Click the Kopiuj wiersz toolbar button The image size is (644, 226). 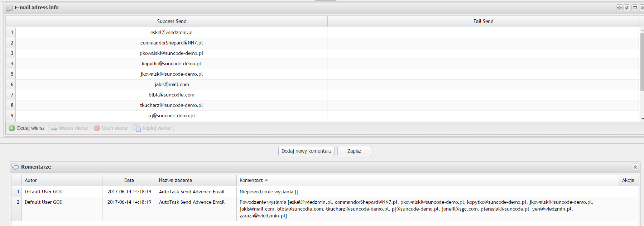coord(153,128)
